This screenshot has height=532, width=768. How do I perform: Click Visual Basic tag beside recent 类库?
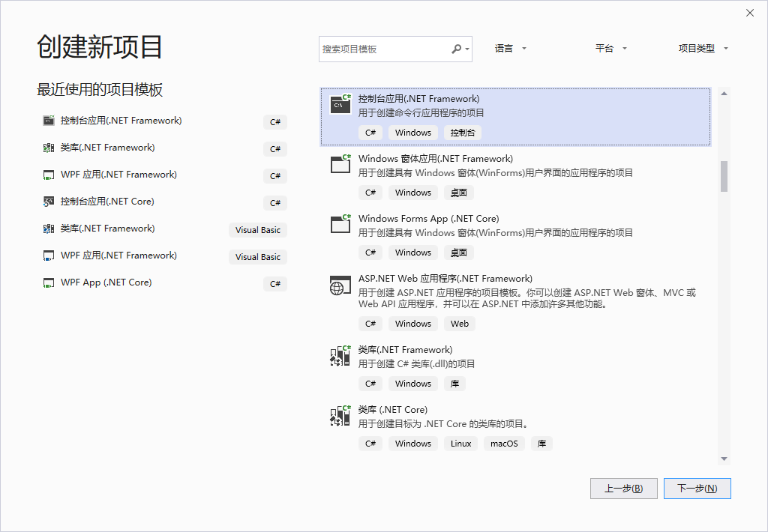pyautogui.click(x=258, y=230)
